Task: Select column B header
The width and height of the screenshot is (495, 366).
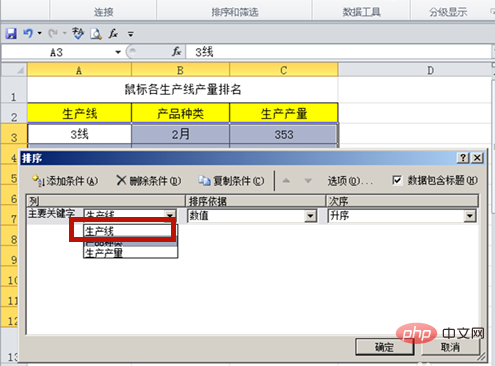Action: click(x=180, y=70)
